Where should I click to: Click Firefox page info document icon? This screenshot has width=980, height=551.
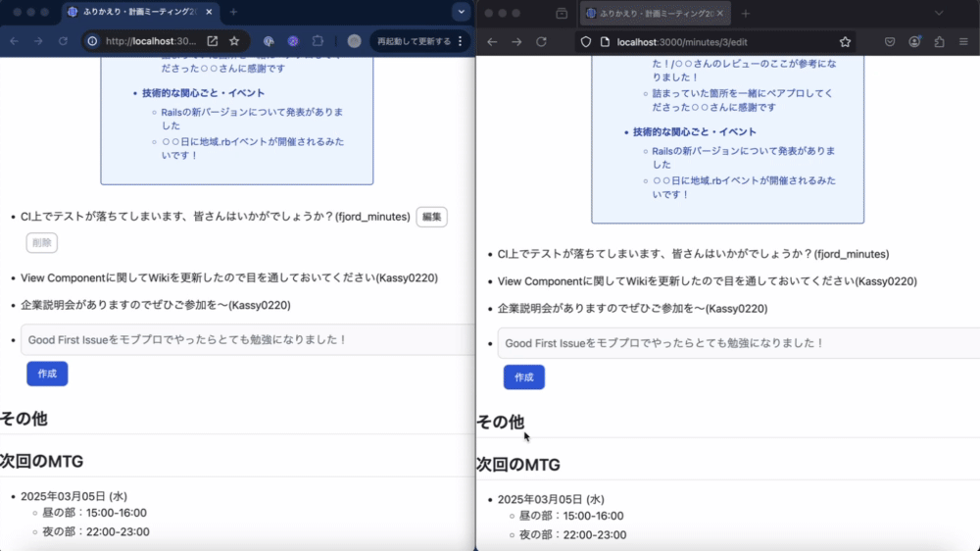click(x=605, y=42)
